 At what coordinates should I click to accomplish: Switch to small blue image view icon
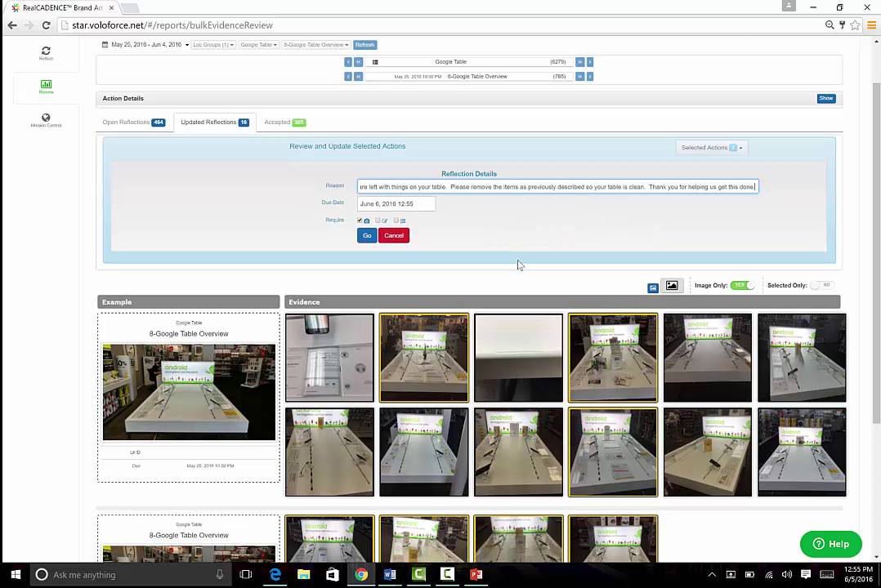point(652,287)
